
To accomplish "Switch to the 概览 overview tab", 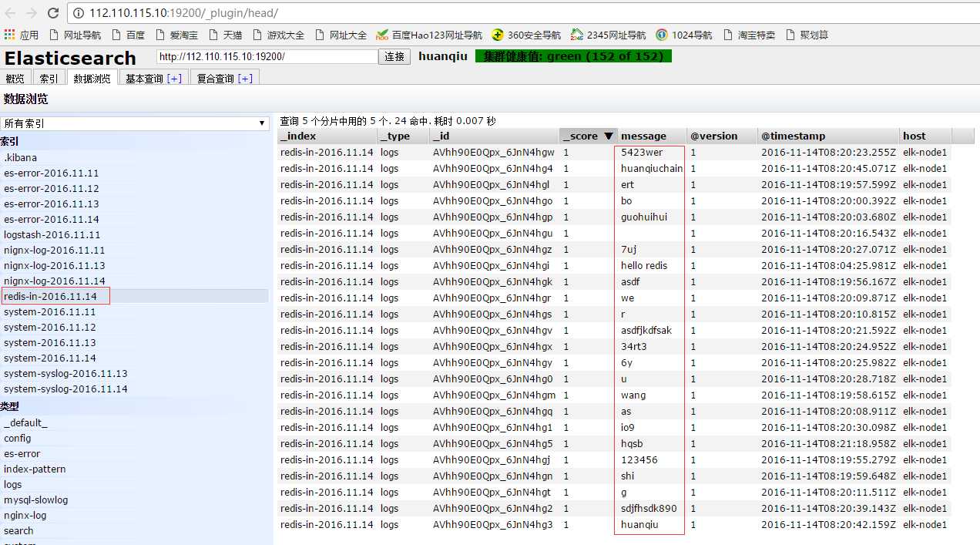I will (15, 79).
